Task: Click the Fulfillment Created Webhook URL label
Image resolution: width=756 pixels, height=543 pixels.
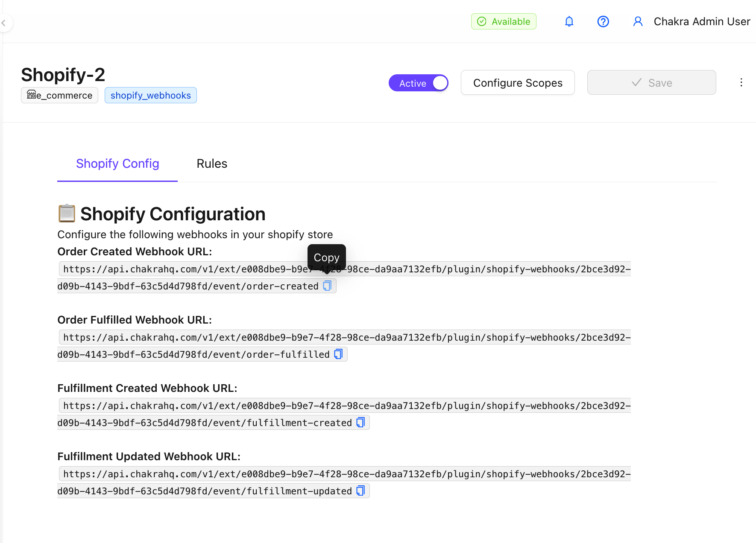Action: click(x=147, y=388)
